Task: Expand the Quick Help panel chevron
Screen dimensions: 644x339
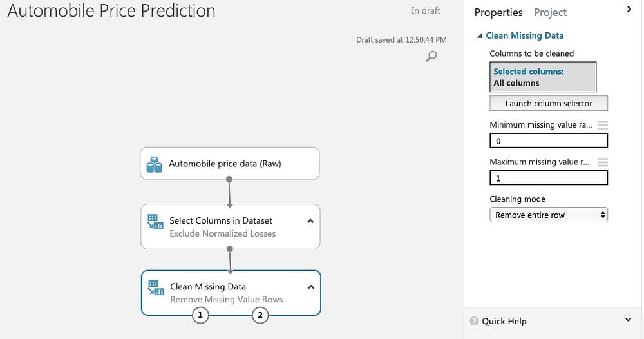Action: [x=628, y=320]
